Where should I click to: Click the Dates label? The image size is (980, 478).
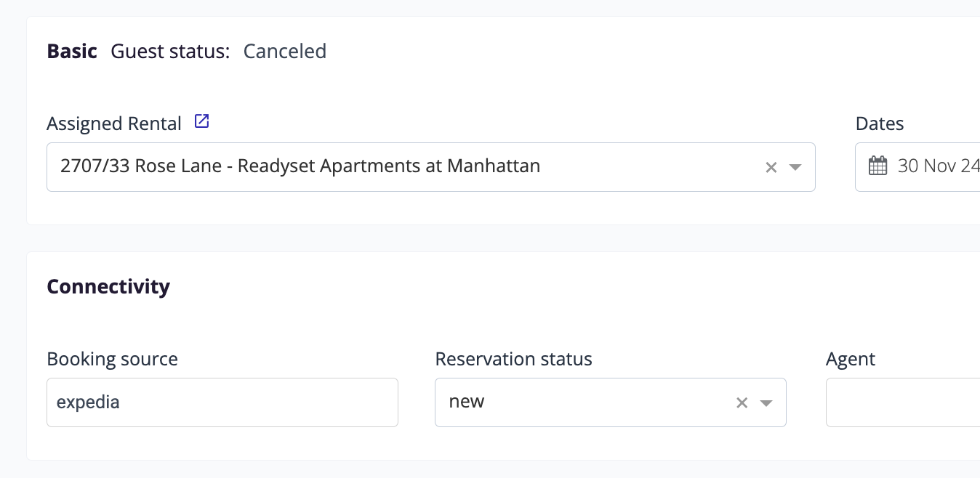coord(880,124)
